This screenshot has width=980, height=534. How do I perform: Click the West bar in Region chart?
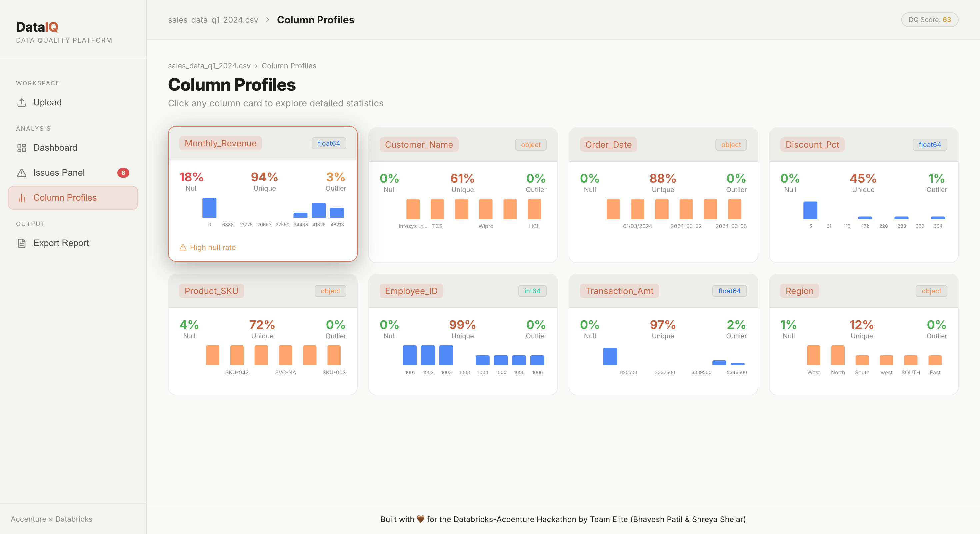click(813, 355)
